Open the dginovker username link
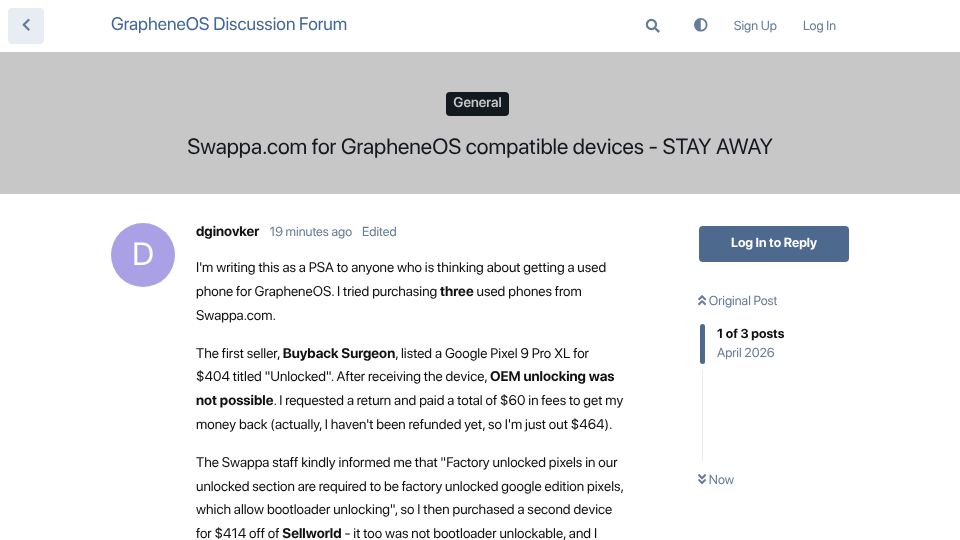 (x=227, y=231)
